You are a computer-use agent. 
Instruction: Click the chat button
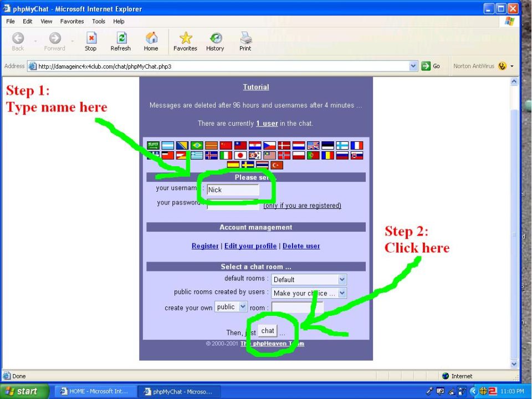pyautogui.click(x=268, y=331)
